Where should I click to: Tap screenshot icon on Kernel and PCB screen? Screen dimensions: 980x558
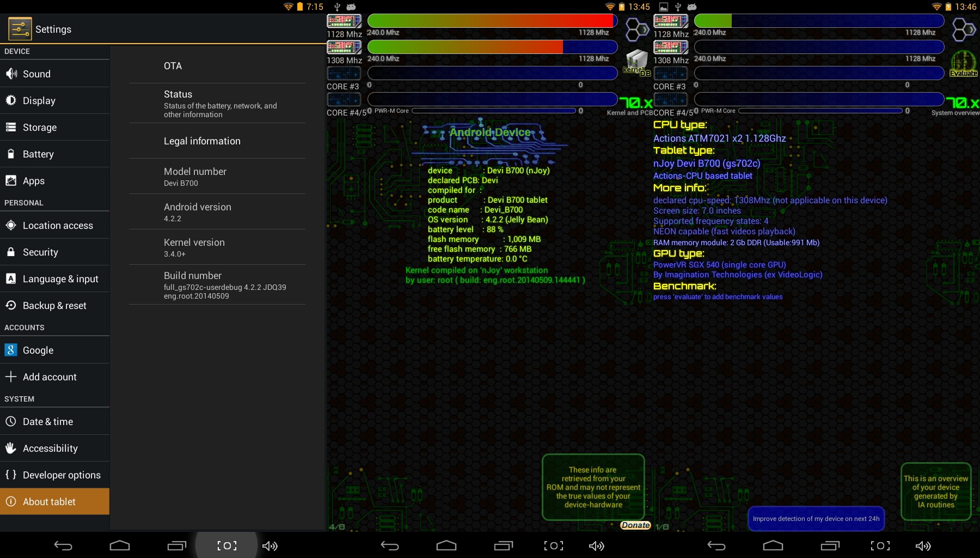[554, 545]
